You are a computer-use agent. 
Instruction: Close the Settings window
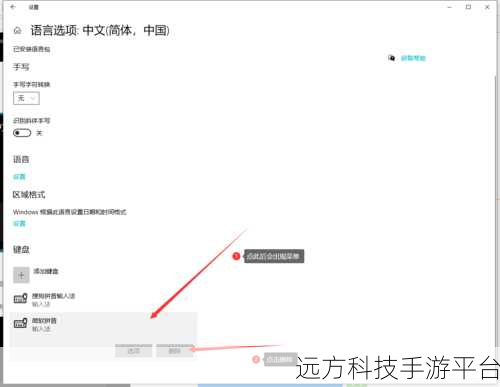487,7
